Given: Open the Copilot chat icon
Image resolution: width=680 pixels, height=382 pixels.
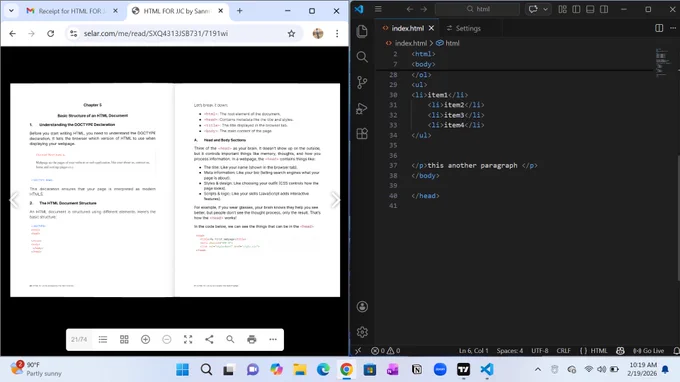Looking at the screenshot, I should [533, 9].
